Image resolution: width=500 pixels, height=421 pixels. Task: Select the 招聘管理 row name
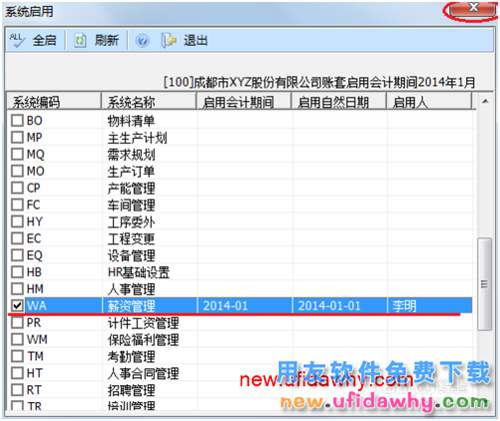(131, 390)
